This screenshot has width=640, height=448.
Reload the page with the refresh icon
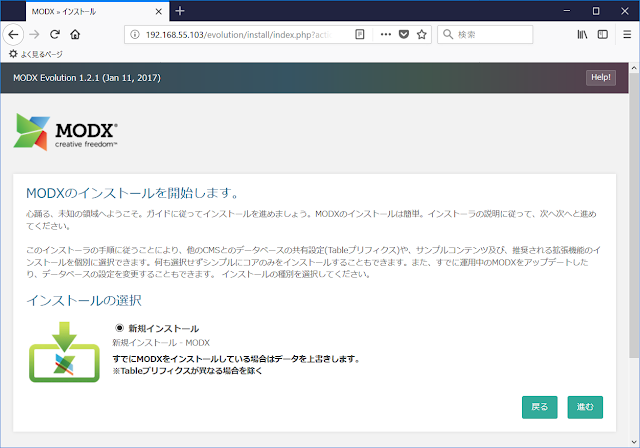55,35
